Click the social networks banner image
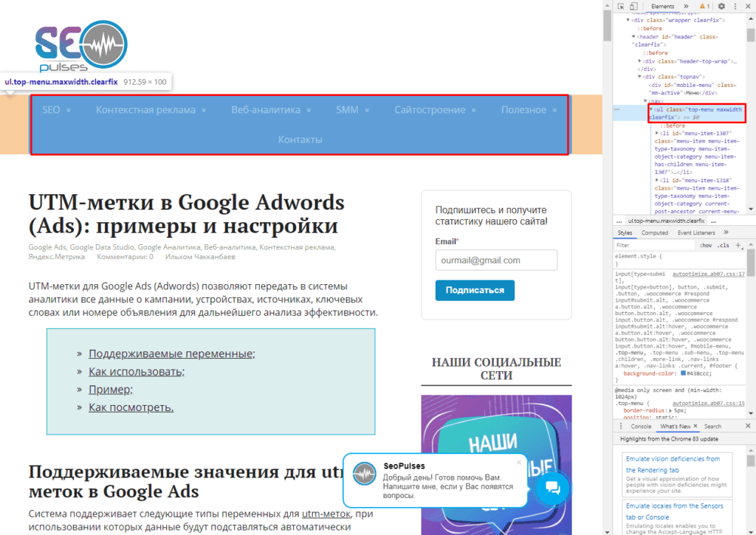The width and height of the screenshot is (756, 535). [496, 465]
